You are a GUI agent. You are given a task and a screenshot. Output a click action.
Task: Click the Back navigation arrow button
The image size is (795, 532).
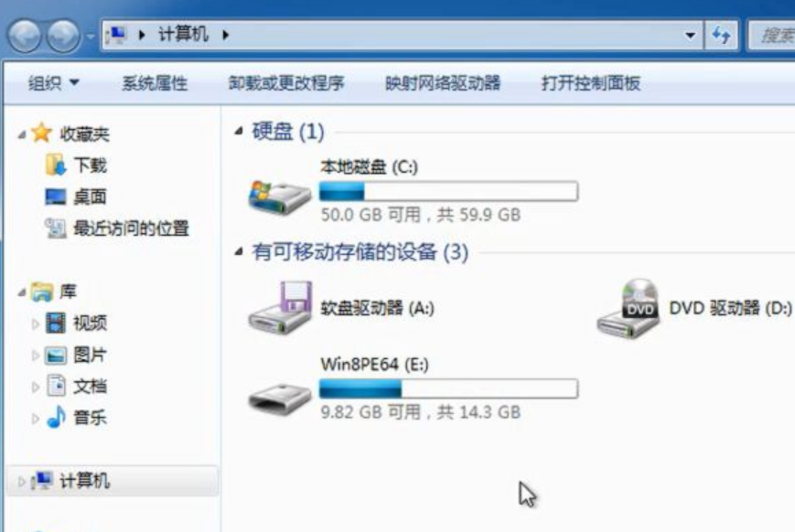click(25, 36)
